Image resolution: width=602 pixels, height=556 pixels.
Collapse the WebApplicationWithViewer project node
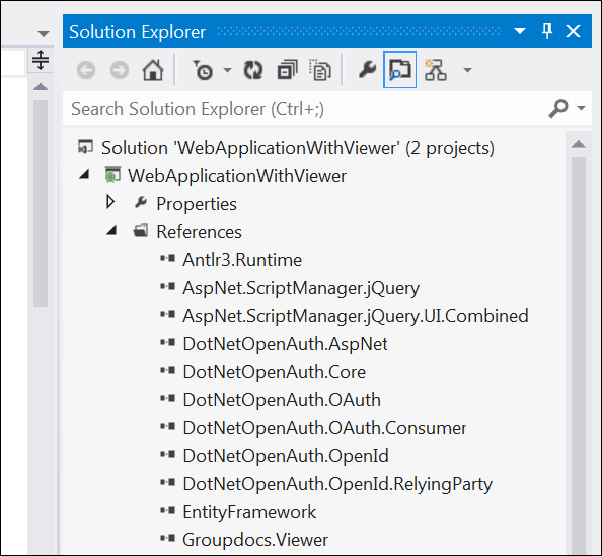[84, 175]
